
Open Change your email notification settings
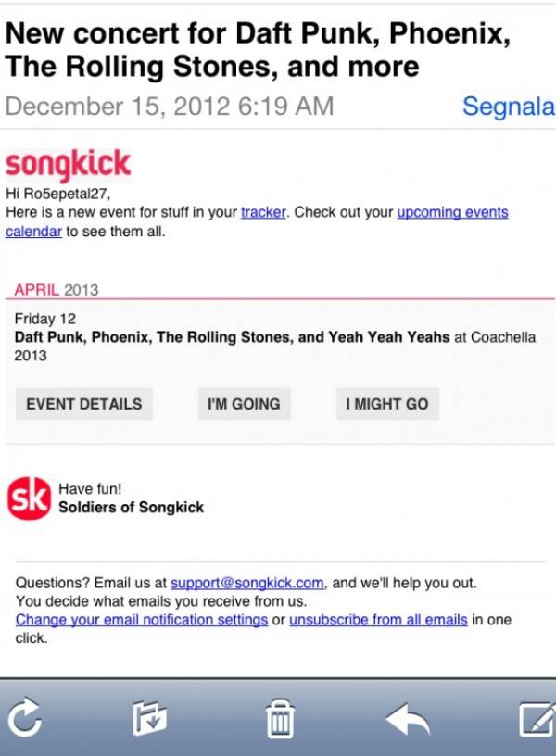click(142, 620)
